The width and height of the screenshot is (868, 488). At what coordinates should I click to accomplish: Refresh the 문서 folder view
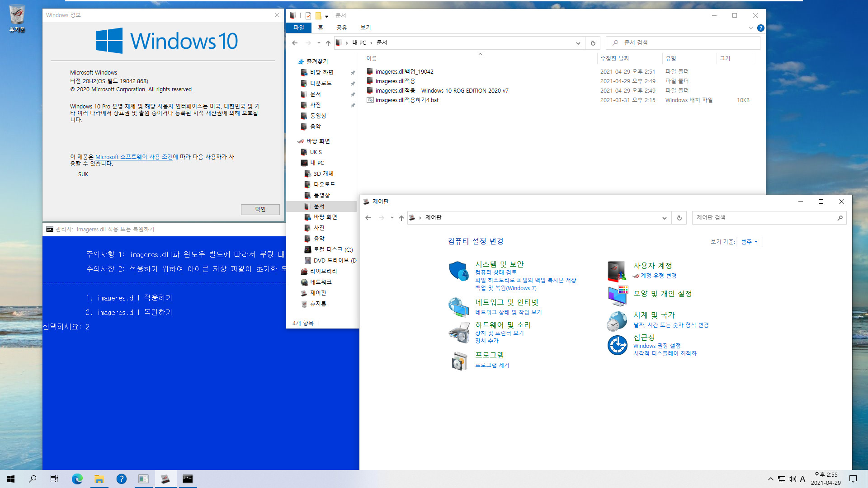(593, 43)
